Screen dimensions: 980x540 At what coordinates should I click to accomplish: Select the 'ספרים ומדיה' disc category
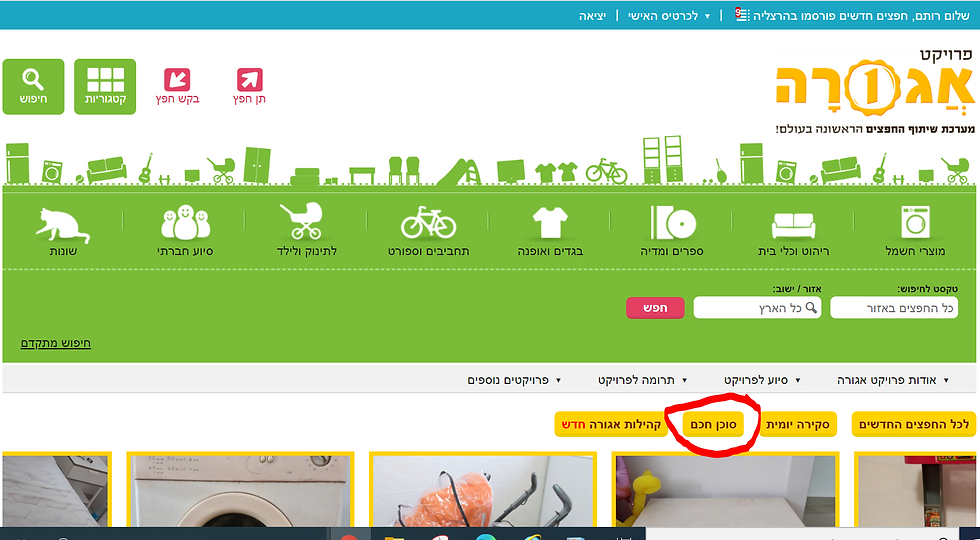pos(672,230)
